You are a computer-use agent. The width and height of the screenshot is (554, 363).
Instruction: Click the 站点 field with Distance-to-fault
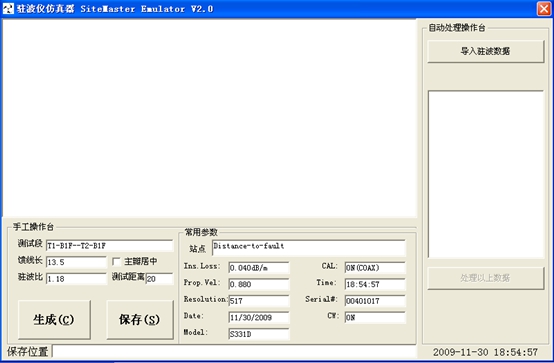click(309, 248)
